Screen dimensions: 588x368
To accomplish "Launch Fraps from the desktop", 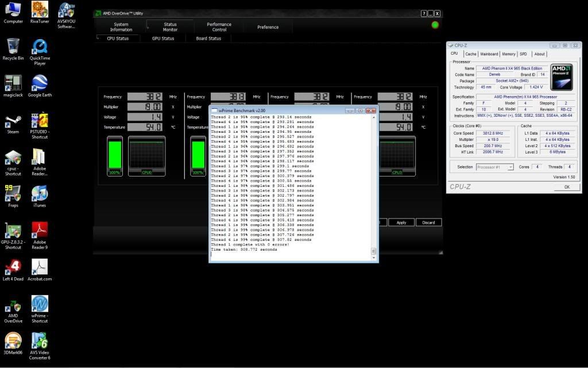I will coord(13,197).
